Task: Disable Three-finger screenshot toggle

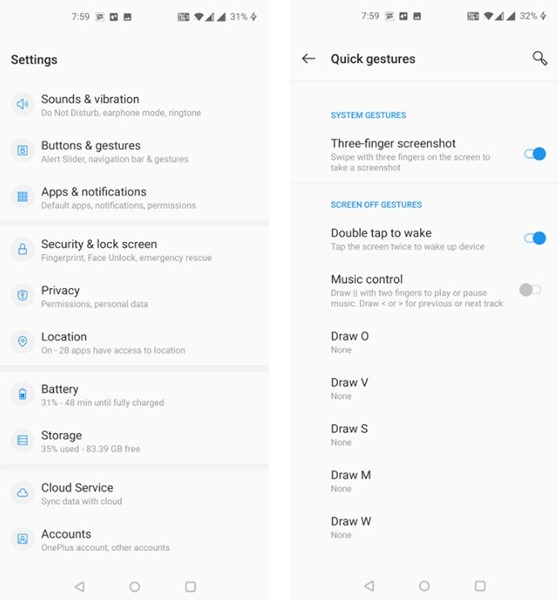Action: (x=535, y=154)
